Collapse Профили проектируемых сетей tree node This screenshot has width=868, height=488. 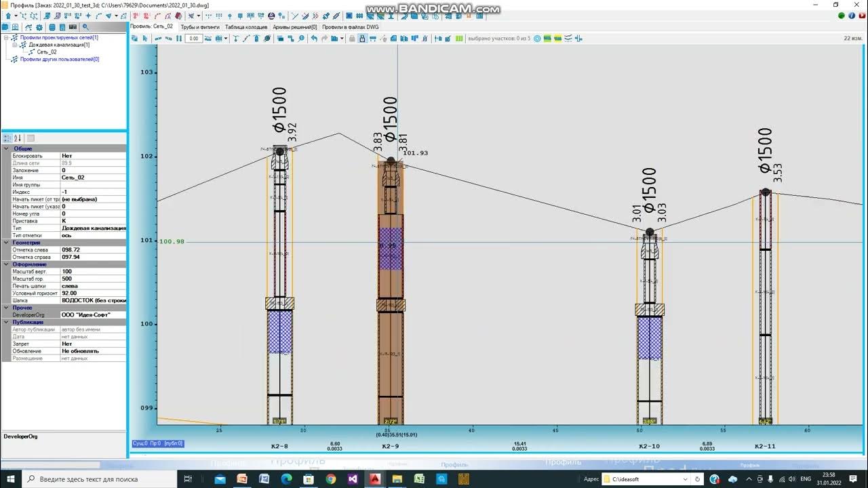(x=6, y=38)
